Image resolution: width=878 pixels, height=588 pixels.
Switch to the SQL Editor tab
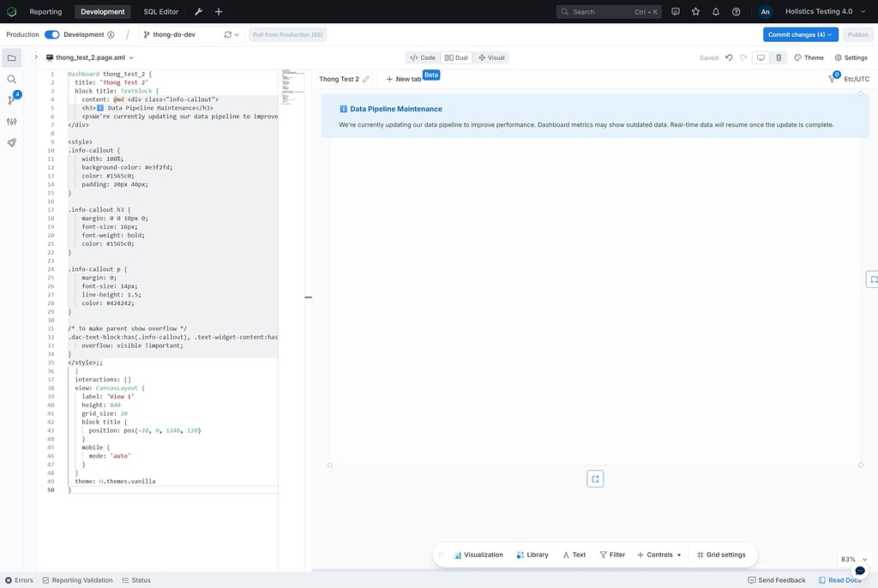pos(160,11)
